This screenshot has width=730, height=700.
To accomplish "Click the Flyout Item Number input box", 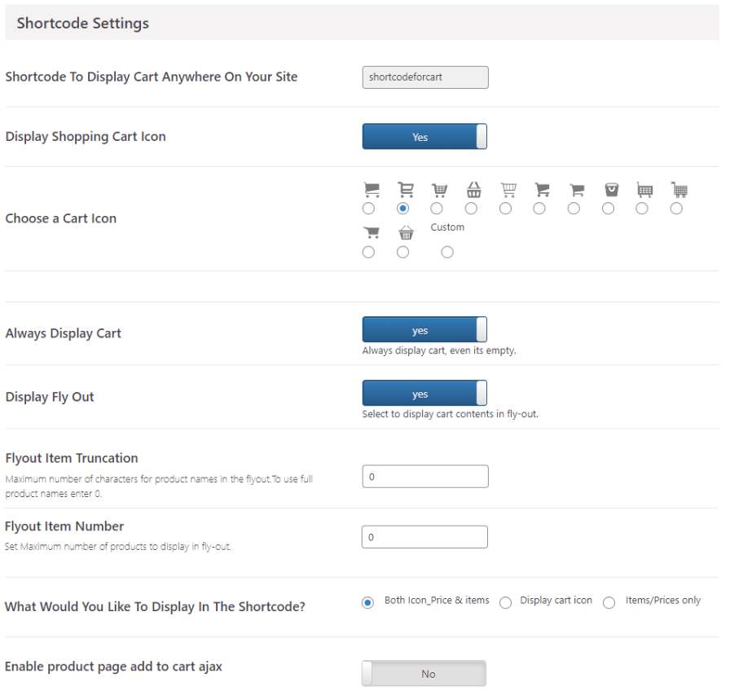I will 425,537.
